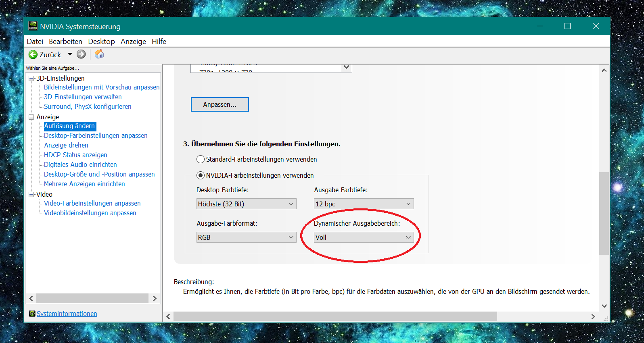
Task: Select NVIDIA-Farbeinstellungen verwenden radio button
Action: (201, 175)
